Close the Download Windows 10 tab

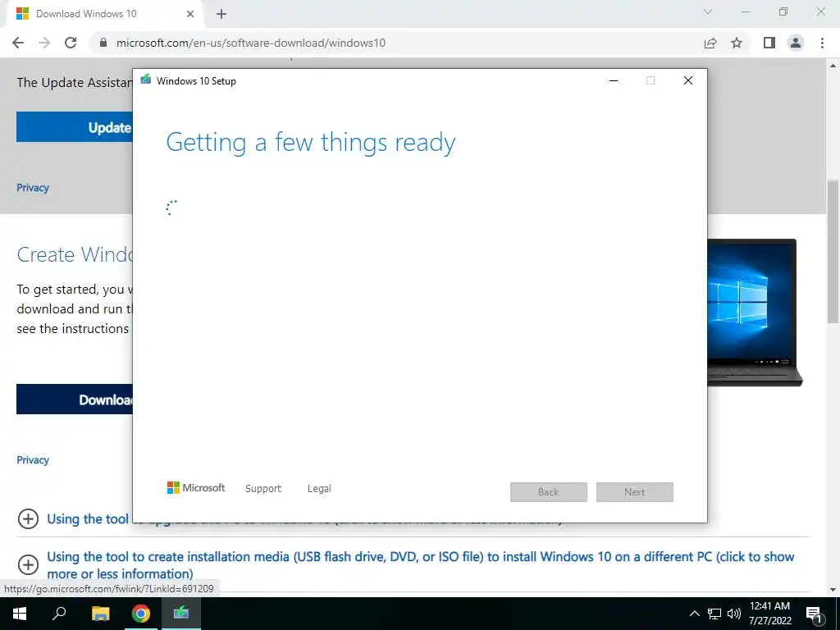(190, 15)
